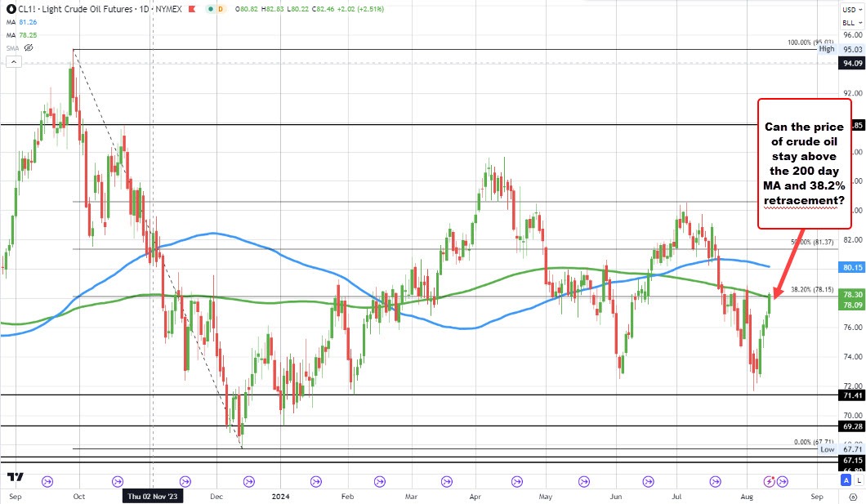Click the orange D delayed-data badge
Image resolution: width=866 pixels, height=504 pixels.
(221, 9)
